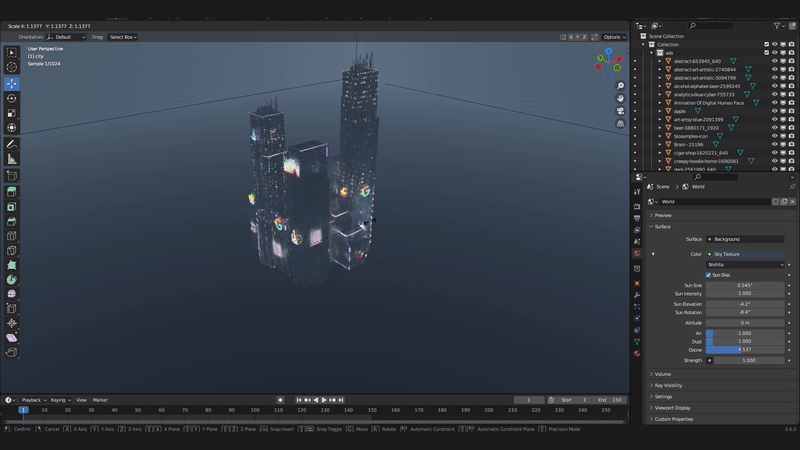Open the Object Data properties tab
800x450 pixels.
[x=637, y=341]
